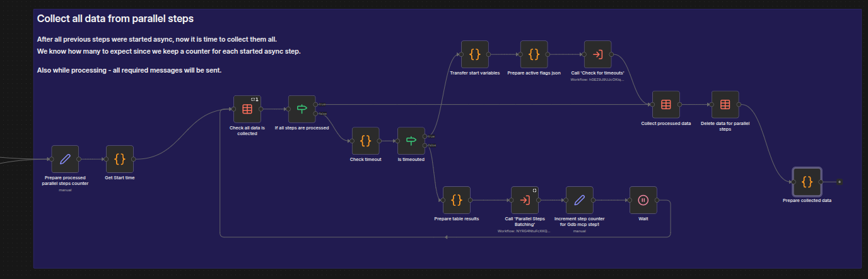
Task: Select the 'Prepare processed parallel steps counter' node
Action: 65,159
